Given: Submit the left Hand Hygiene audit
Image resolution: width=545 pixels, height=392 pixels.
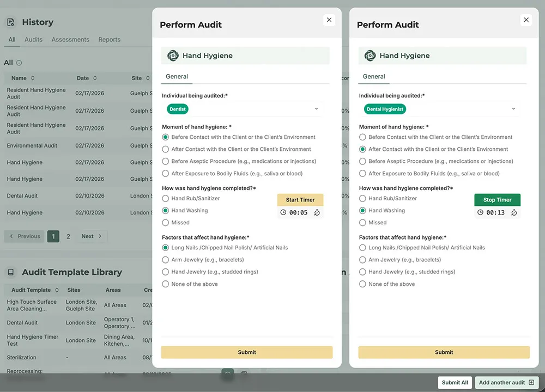Looking at the screenshot, I should coord(247,352).
